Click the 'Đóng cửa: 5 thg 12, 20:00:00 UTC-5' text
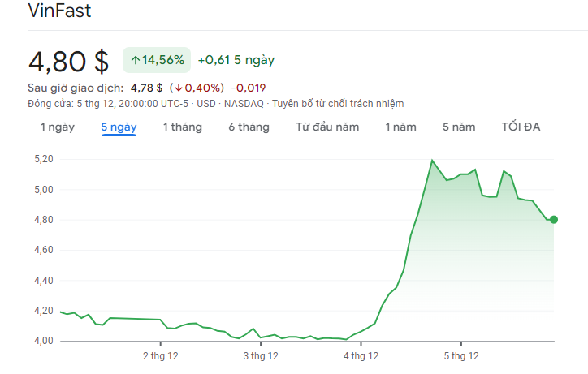Image resolution: width=588 pixels, height=374 pixels. [108, 103]
